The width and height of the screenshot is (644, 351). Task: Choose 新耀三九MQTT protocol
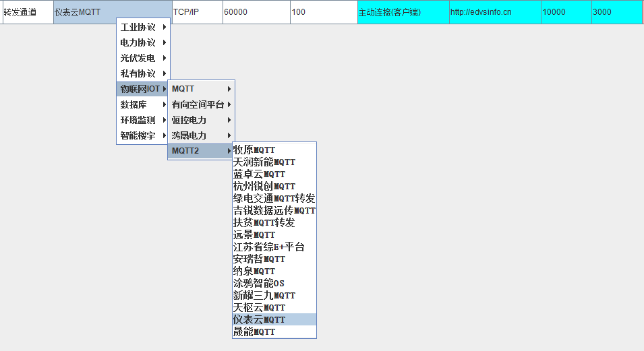point(274,295)
